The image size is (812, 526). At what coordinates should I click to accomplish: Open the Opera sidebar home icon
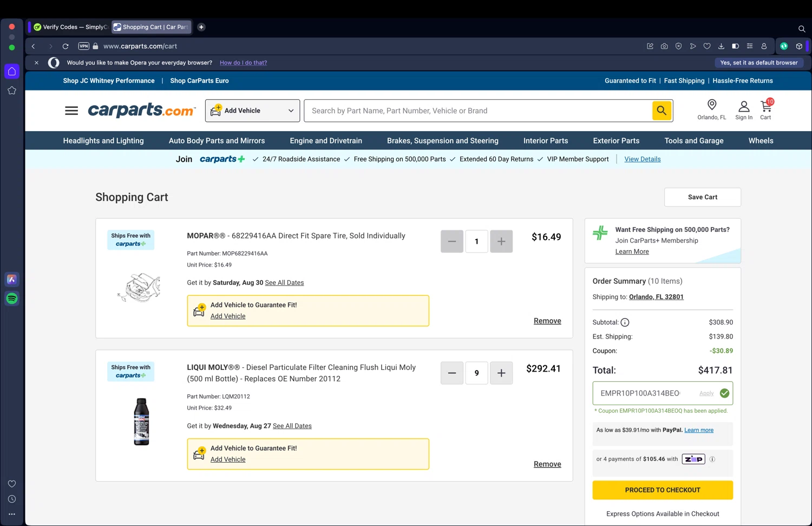coord(12,72)
